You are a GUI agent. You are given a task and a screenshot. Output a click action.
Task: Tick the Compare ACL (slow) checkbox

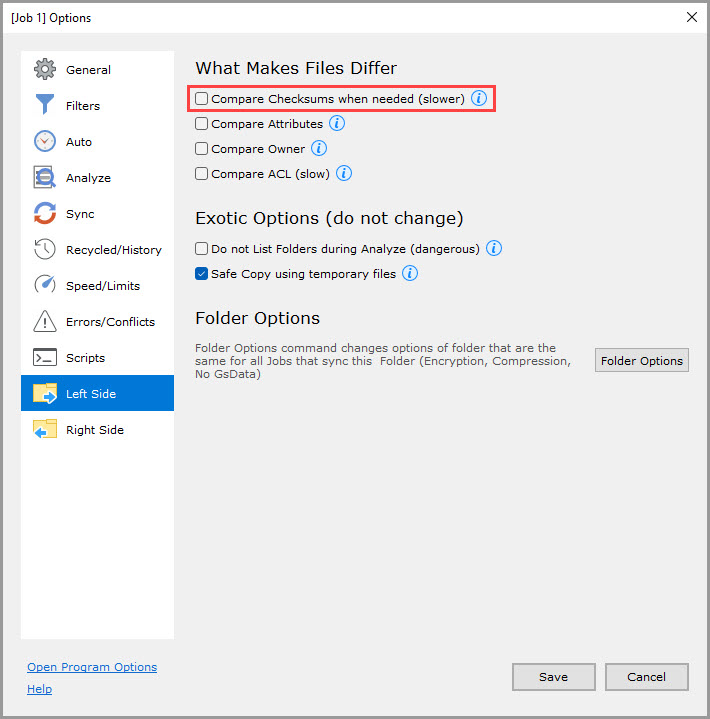202,174
